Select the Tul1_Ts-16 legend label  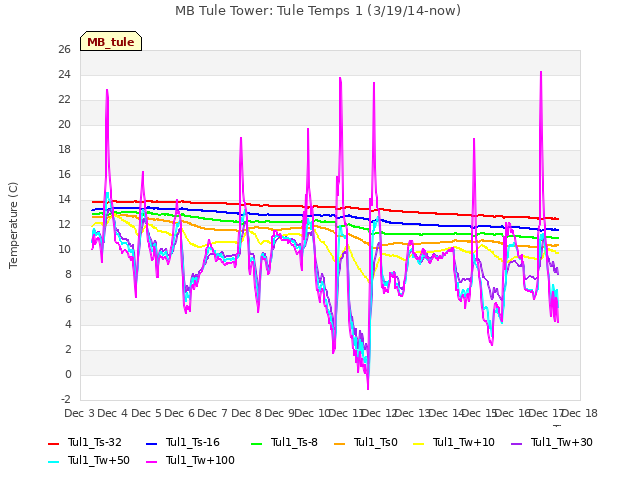[x=193, y=442]
